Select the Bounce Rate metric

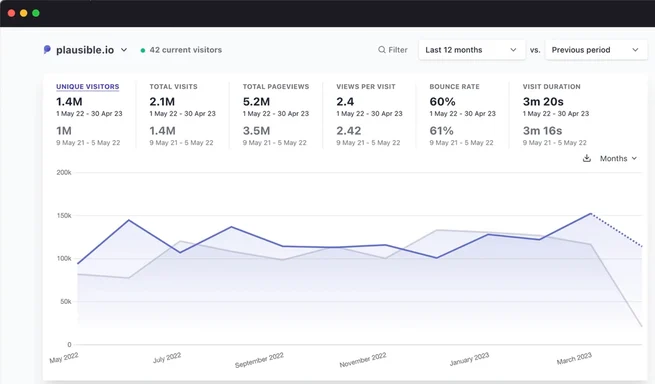(x=454, y=86)
